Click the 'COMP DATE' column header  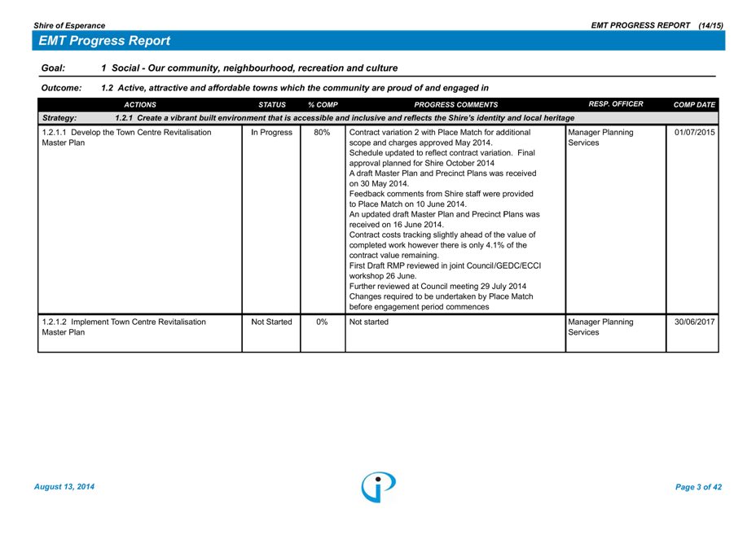[694, 104]
